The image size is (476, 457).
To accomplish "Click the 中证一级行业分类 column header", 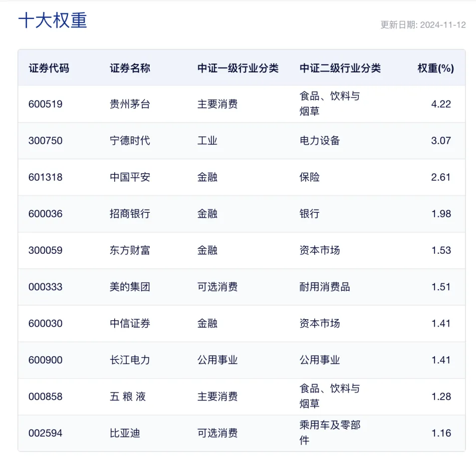I will click(238, 68).
